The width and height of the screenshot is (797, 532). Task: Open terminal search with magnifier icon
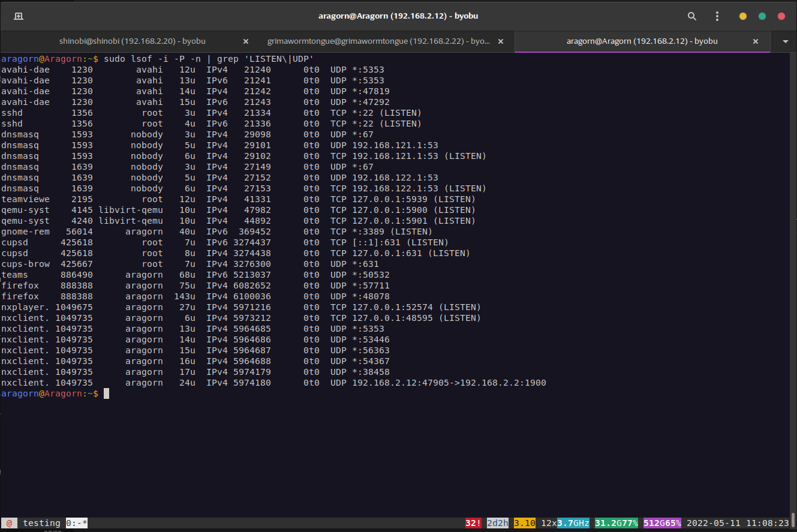point(692,16)
